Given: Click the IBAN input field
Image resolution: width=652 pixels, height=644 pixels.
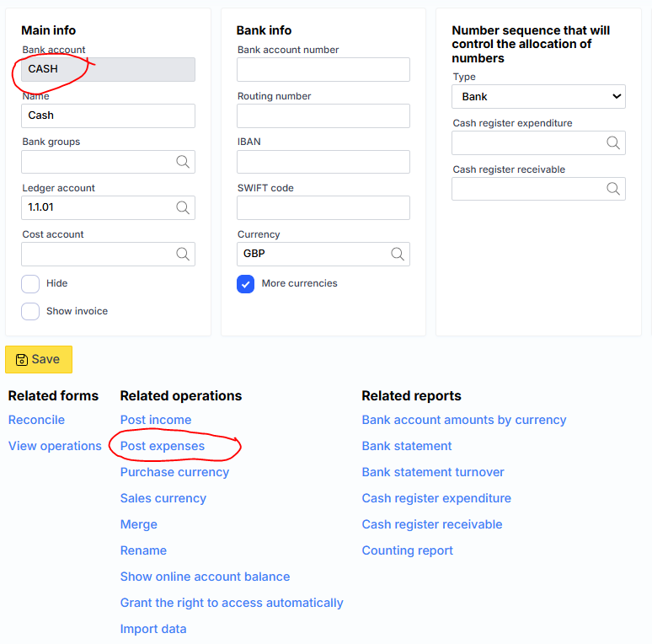Looking at the screenshot, I should pyautogui.click(x=323, y=162).
